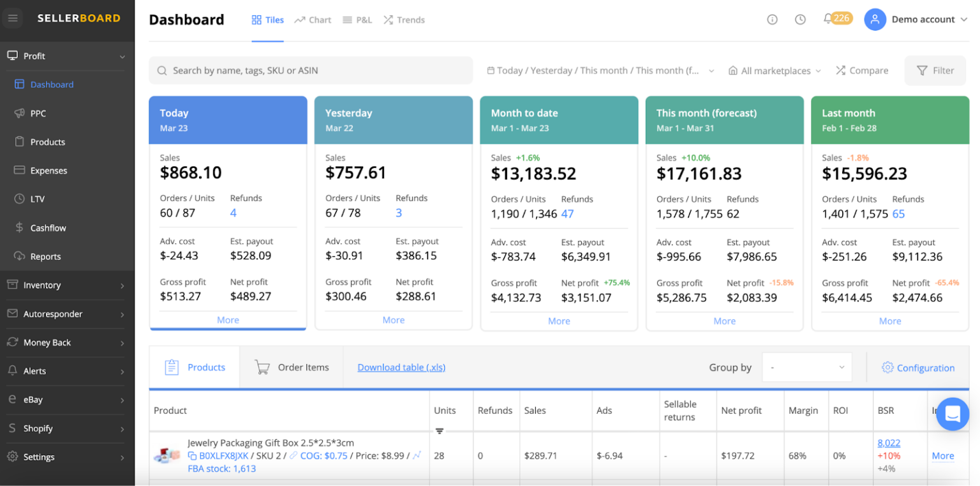Click More on the Today tile
Image resolution: width=980 pixels, height=486 pixels.
point(228,319)
